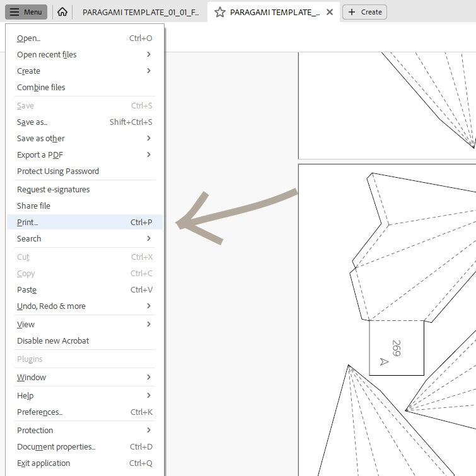Select Combine files
Image resolution: width=476 pixels, height=476 pixels.
pos(84,88)
